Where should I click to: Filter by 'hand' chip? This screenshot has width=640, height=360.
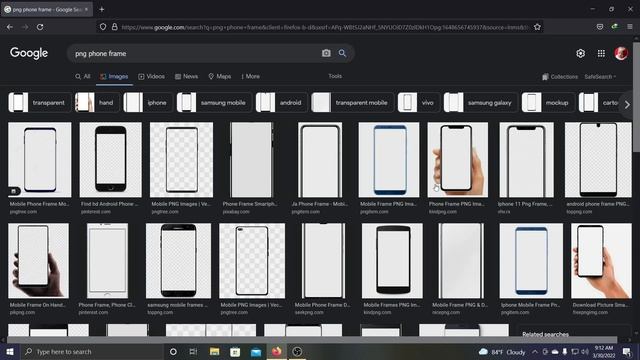point(97,102)
